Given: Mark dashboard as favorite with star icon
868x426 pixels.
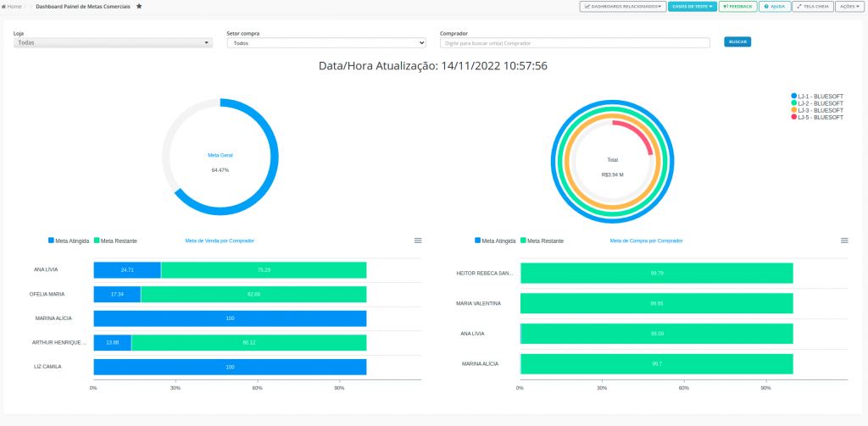Looking at the screenshot, I should coord(139,6).
